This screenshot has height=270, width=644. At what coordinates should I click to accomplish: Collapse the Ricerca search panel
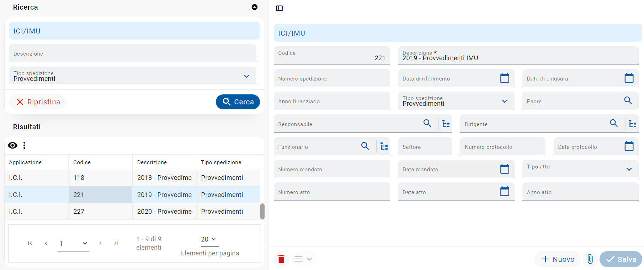(255, 7)
